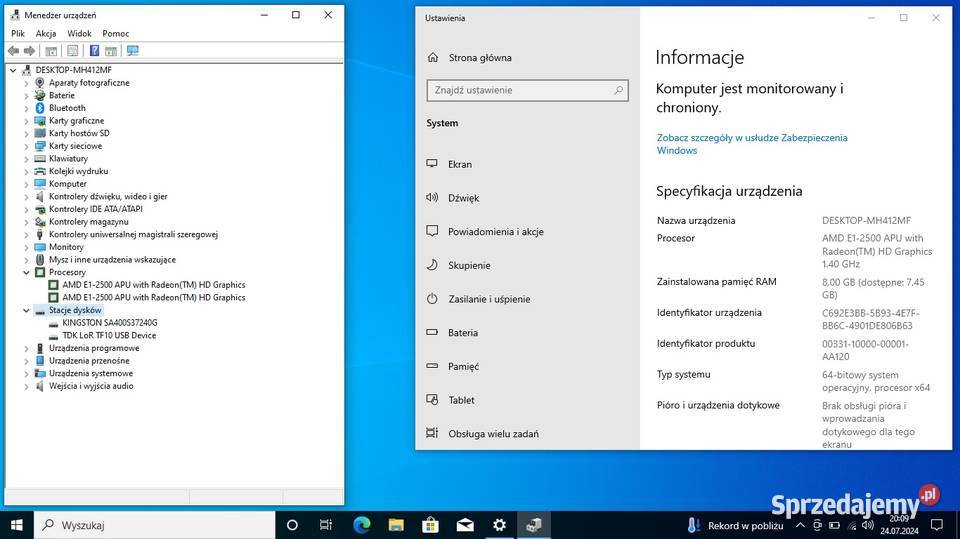Click the volume speaker icon in system tray
The height and width of the screenshot is (539, 960).
[868, 525]
